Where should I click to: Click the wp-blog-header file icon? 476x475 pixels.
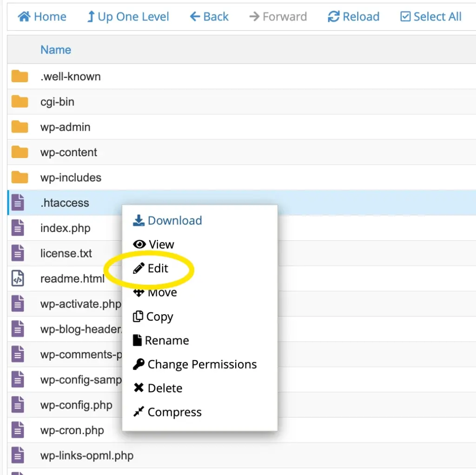pyautogui.click(x=18, y=329)
